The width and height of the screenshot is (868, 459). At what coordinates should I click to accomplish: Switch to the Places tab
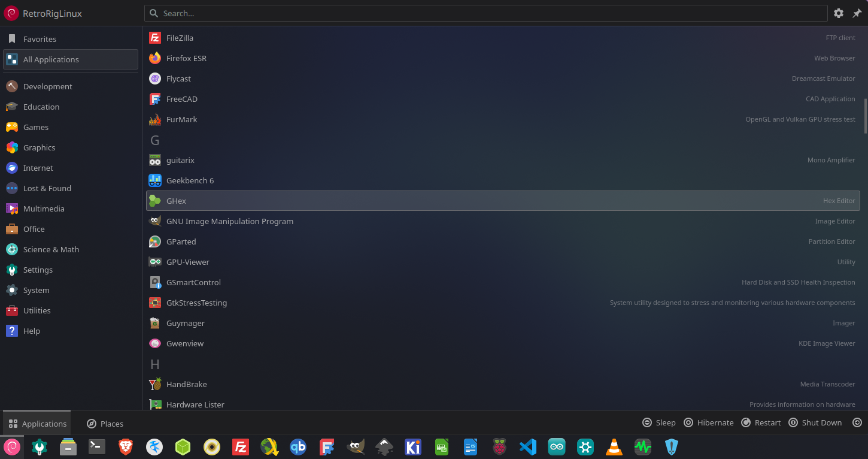[x=105, y=424]
